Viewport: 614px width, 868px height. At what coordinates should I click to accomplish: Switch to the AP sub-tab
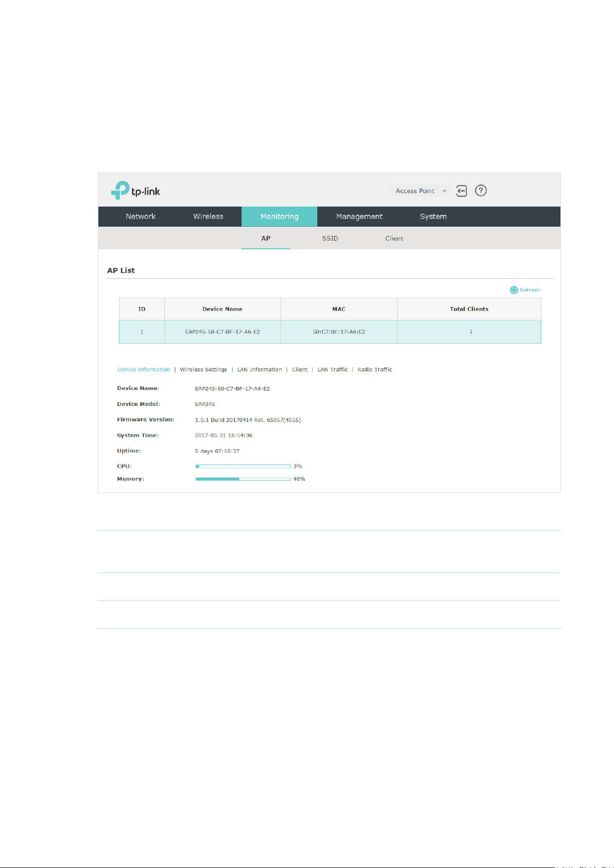(x=266, y=238)
